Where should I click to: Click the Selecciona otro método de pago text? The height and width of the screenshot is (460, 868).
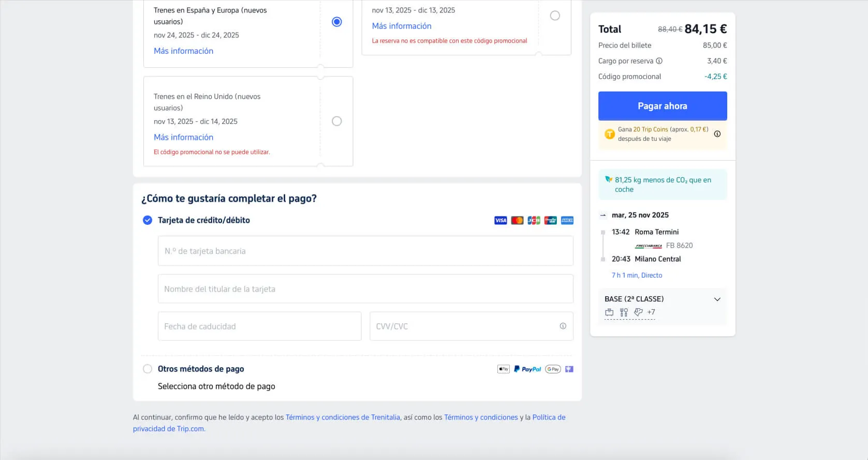coord(216,386)
